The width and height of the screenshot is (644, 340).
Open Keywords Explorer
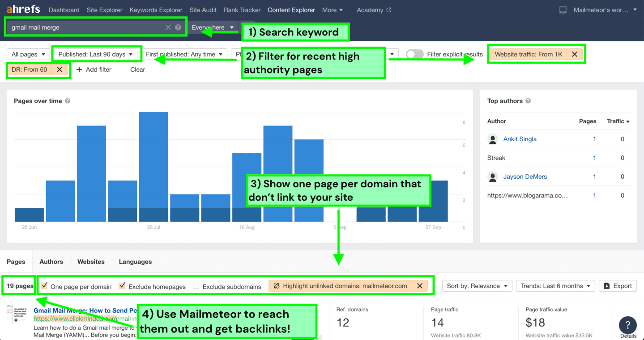point(156,10)
